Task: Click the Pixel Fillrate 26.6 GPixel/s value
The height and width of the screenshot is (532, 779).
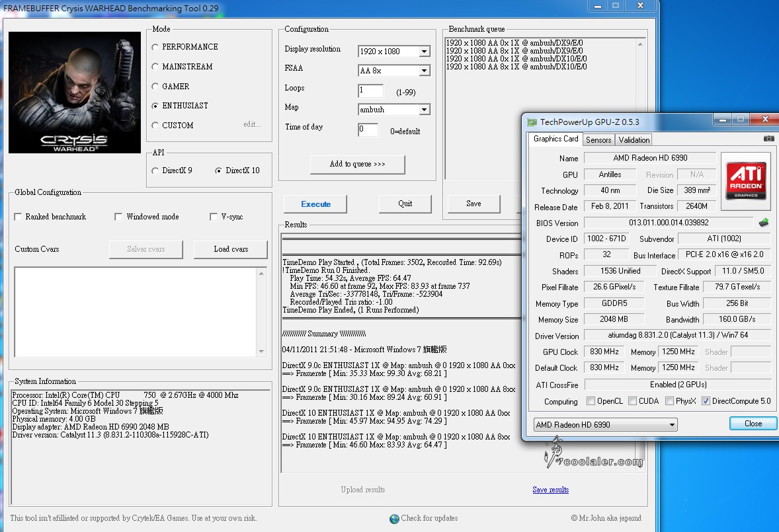Action: click(x=614, y=287)
